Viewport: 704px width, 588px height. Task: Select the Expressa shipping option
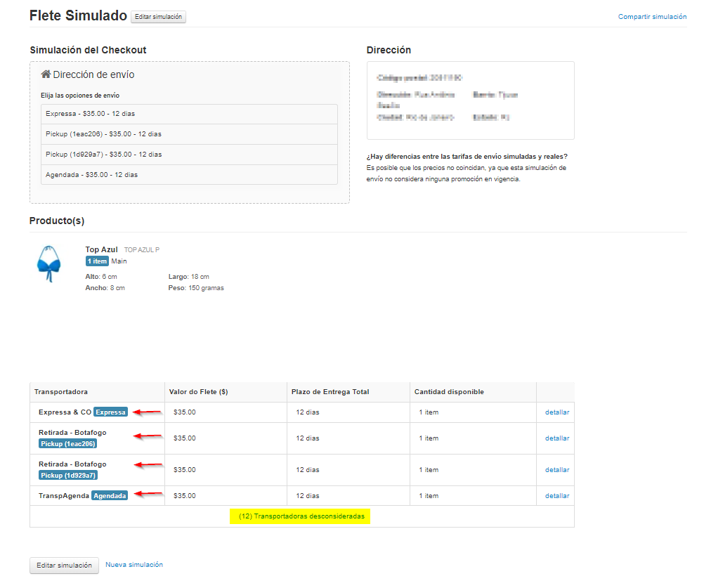[x=189, y=114]
